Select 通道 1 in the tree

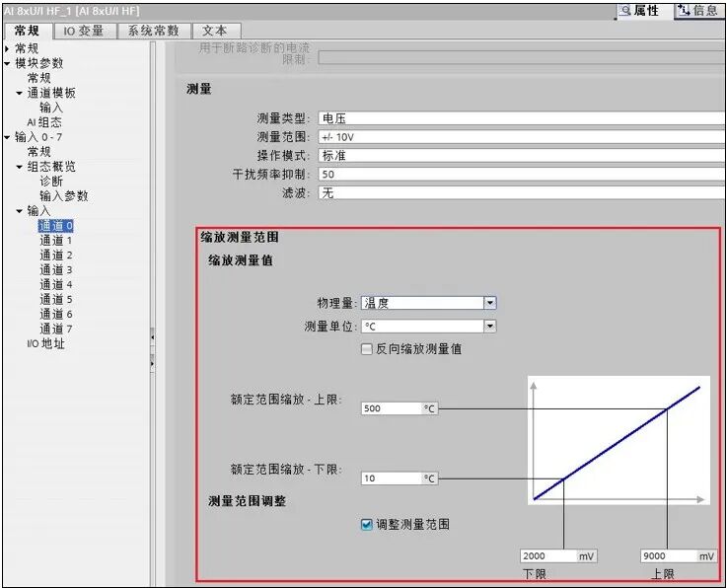tap(56, 241)
